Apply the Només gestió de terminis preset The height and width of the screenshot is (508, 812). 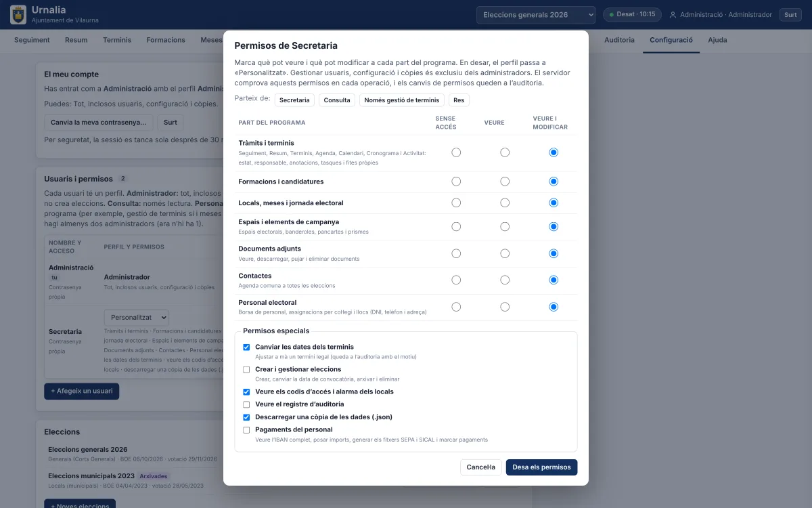(402, 100)
